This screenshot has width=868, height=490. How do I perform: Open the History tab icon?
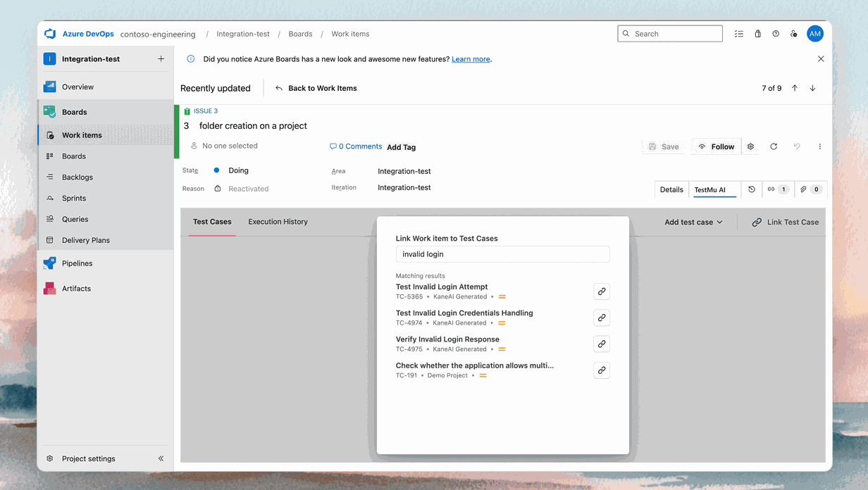[752, 189]
